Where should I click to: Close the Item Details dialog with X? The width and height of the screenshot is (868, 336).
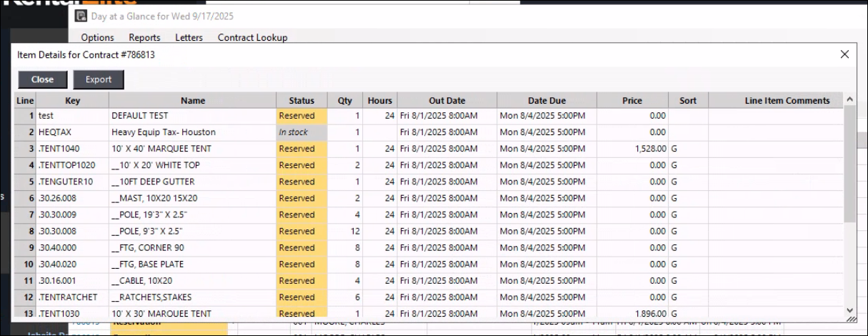click(844, 54)
